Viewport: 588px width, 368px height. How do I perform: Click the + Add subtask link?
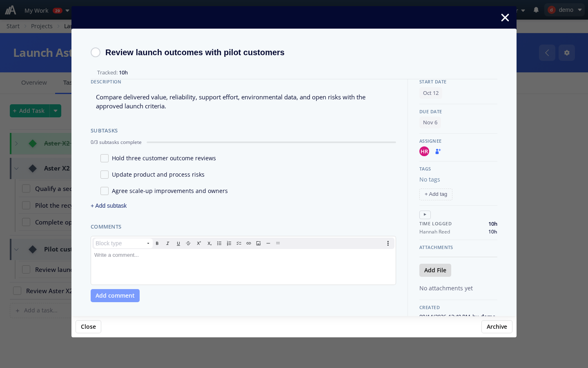(x=109, y=206)
